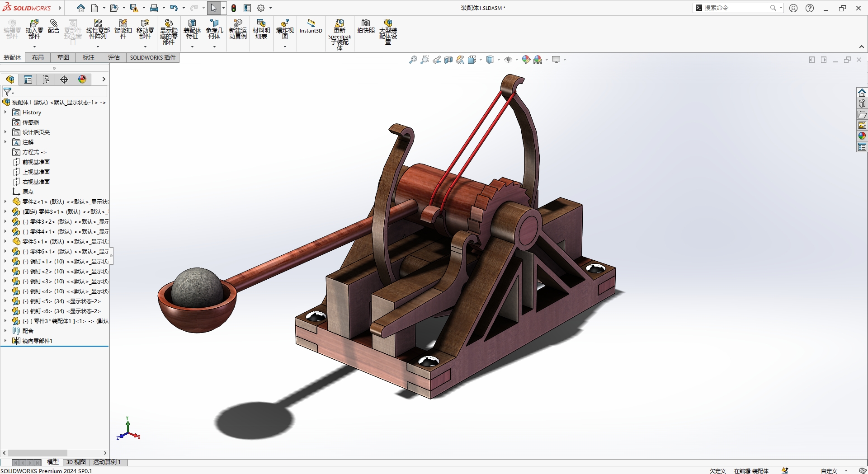
Task: Click 显示隐藏的零部件 (Show Hidden Components) tool
Action: [x=169, y=32]
